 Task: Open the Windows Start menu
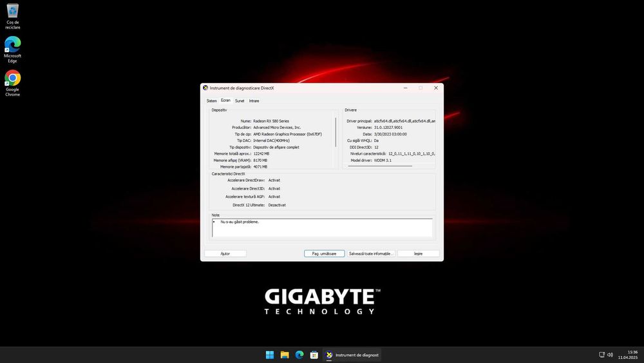pyautogui.click(x=270, y=355)
